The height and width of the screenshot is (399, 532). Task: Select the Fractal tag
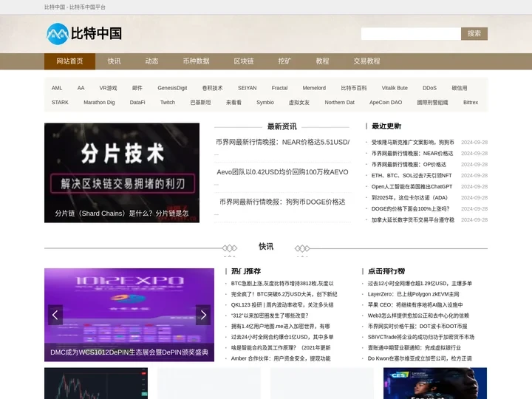coord(279,88)
